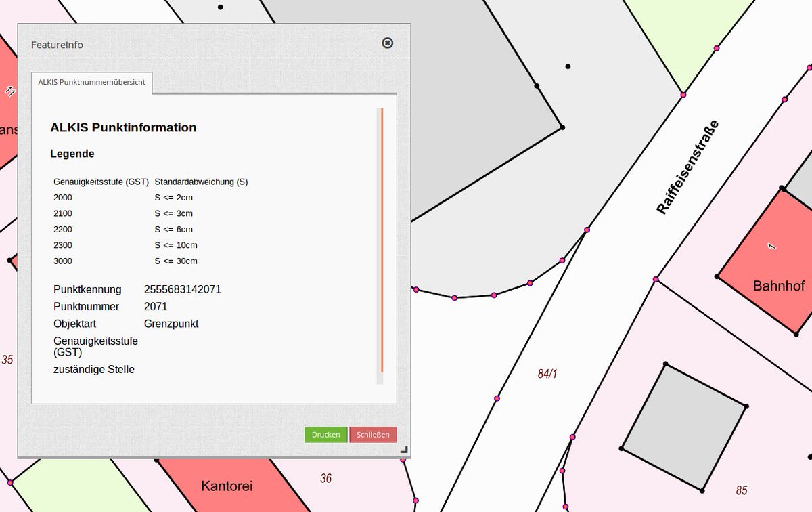Click parcel number 35 on the map

(x=7, y=360)
